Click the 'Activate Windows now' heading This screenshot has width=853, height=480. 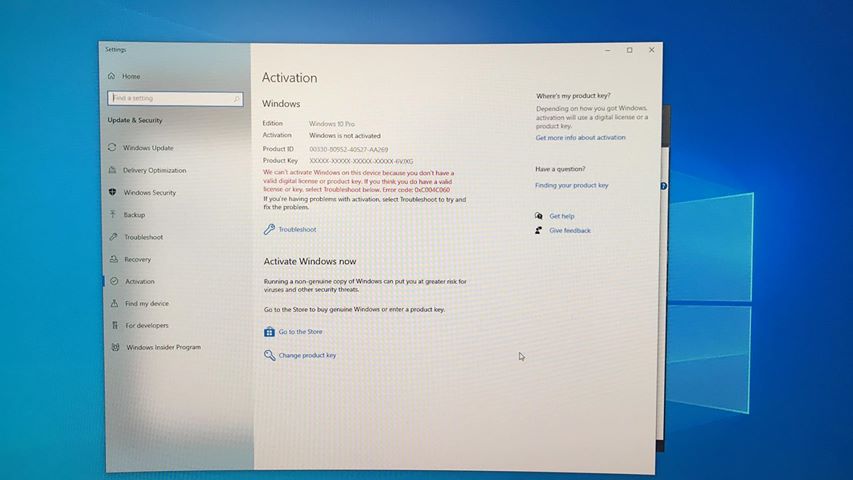coord(310,261)
